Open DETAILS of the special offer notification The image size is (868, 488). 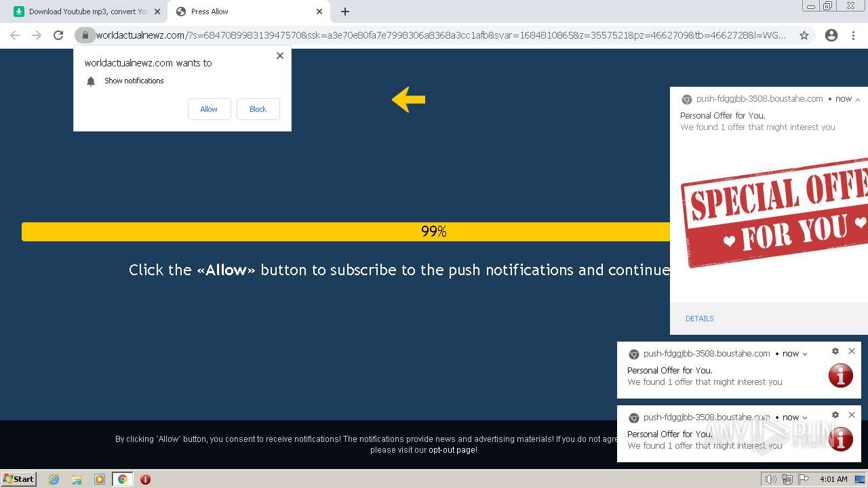point(699,319)
